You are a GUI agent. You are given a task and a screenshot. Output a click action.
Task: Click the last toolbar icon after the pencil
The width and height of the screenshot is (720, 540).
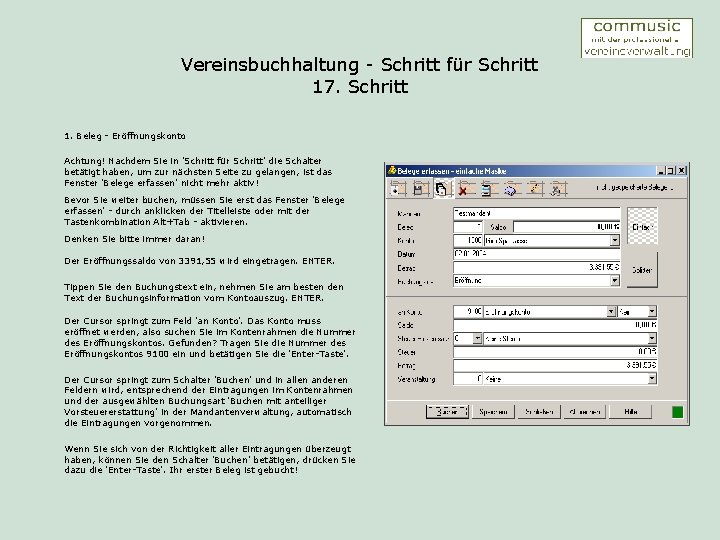557,188
